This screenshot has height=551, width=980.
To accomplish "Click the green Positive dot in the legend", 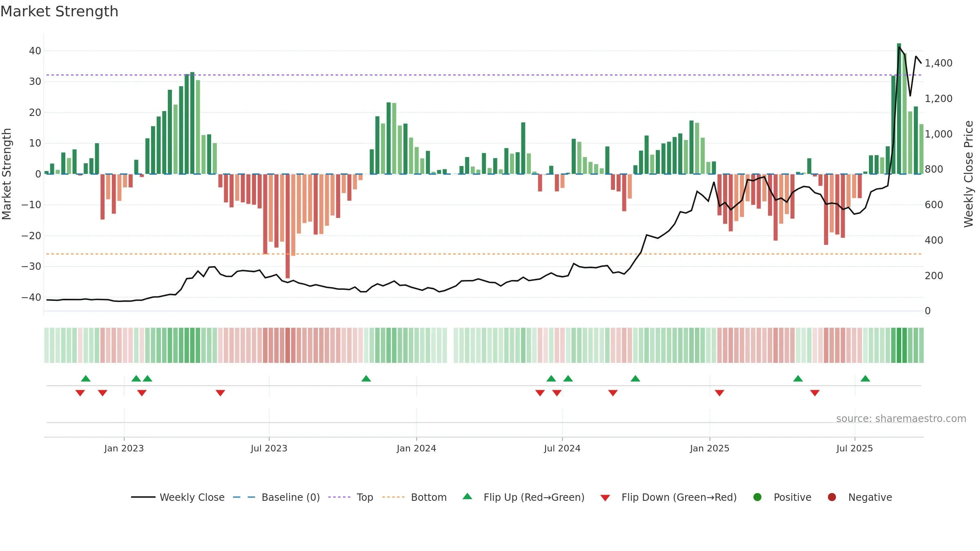I will (x=757, y=497).
